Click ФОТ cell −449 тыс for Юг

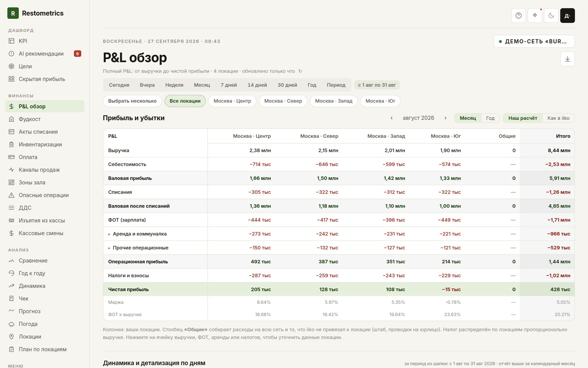(x=449, y=220)
